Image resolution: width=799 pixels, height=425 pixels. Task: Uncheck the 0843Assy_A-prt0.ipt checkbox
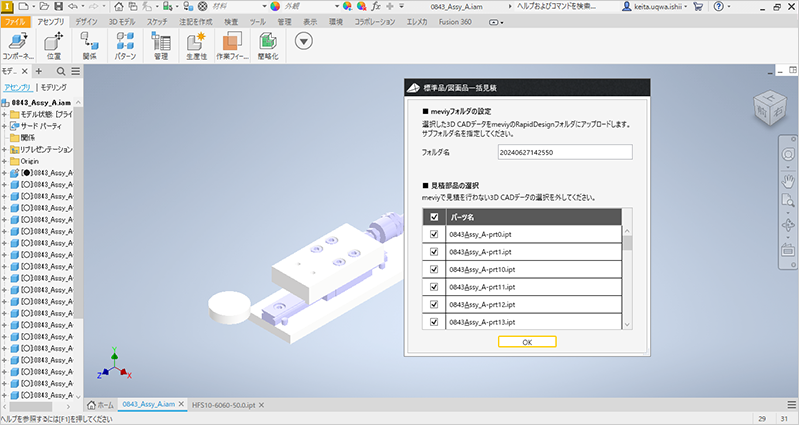click(x=434, y=234)
